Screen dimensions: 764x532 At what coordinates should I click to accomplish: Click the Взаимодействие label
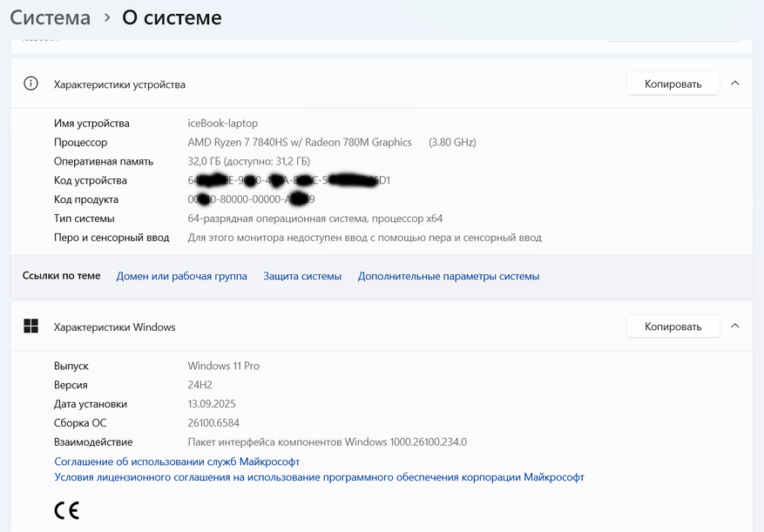pyautogui.click(x=93, y=441)
